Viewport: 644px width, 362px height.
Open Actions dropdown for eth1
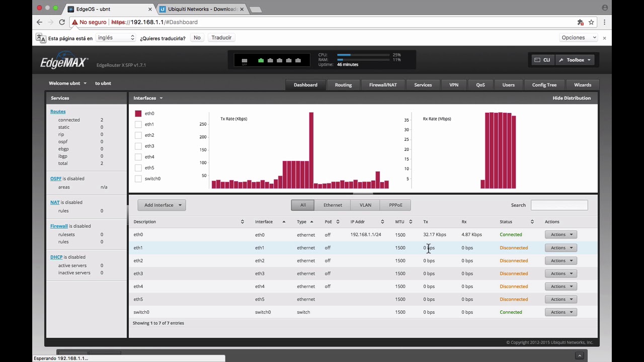coord(561,248)
